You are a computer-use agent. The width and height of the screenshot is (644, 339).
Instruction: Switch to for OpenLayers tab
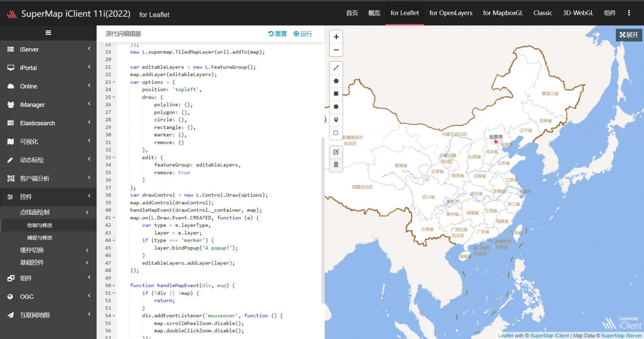point(451,13)
